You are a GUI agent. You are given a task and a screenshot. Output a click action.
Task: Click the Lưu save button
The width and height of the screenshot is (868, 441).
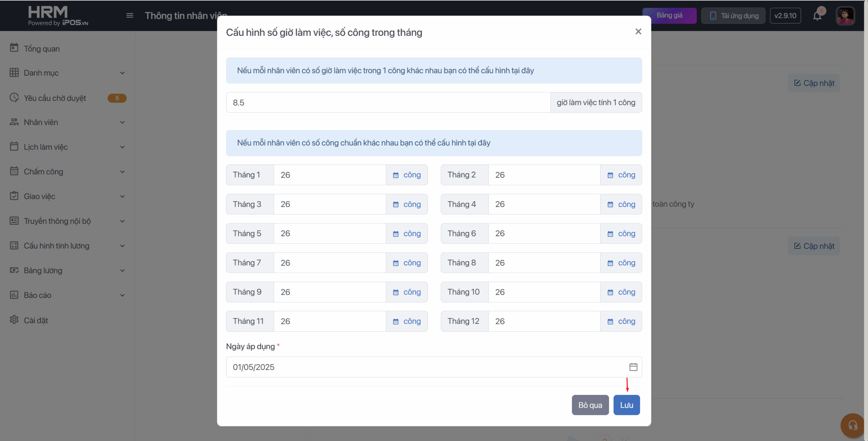click(626, 405)
